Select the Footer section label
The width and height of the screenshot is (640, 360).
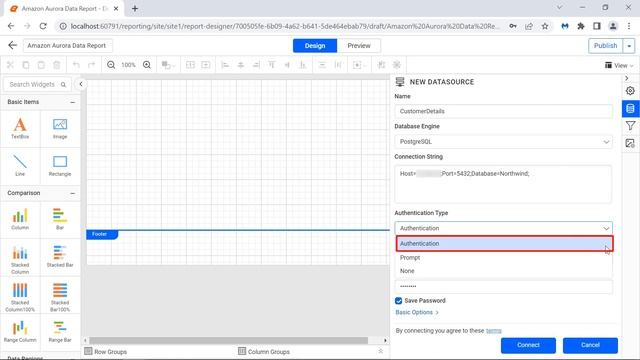102,234
